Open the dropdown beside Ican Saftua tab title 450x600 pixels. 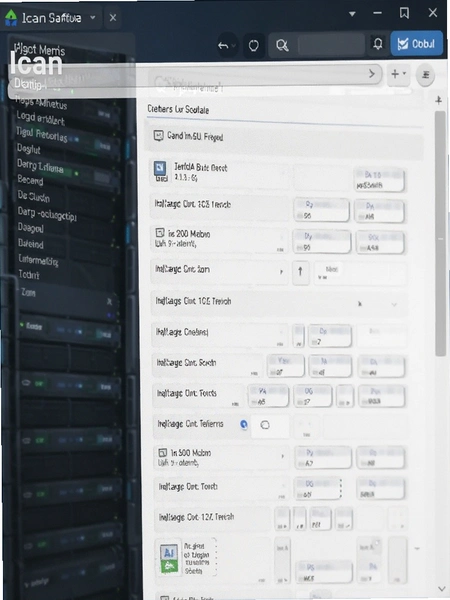pos(93,17)
